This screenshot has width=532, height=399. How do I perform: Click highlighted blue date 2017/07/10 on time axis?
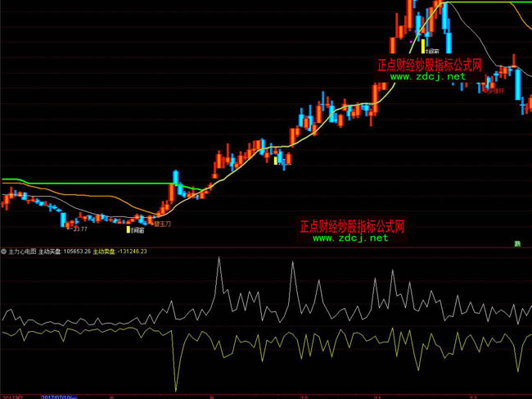coord(61,395)
